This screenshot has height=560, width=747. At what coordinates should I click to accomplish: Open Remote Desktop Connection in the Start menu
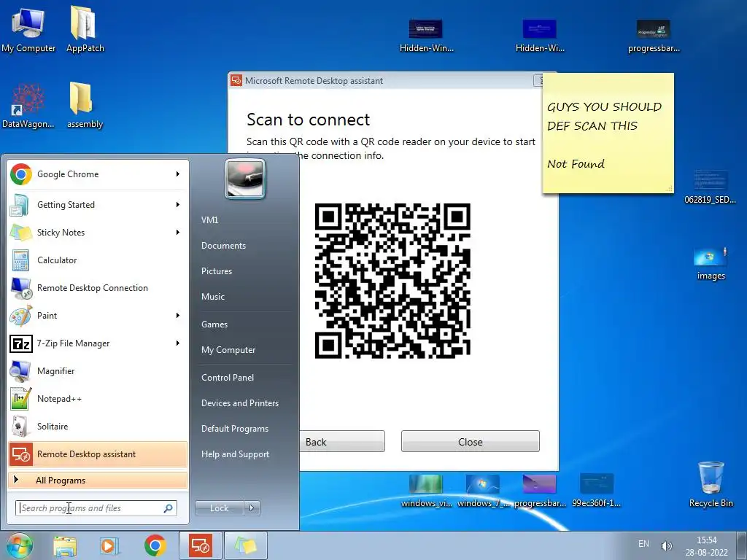click(98, 287)
